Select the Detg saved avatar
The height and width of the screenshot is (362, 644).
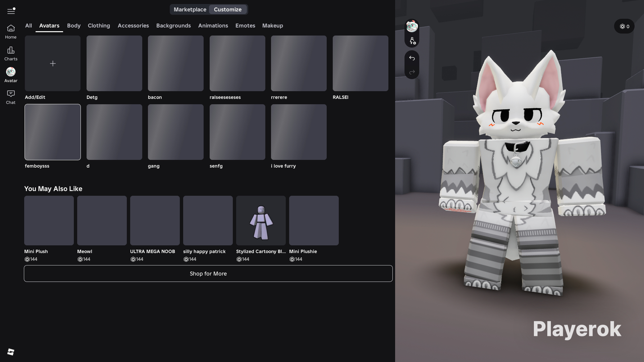(x=114, y=63)
